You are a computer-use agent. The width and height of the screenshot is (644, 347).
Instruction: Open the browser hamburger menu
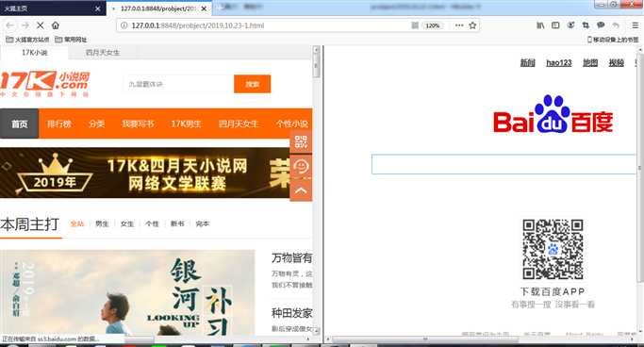(x=635, y=25)
